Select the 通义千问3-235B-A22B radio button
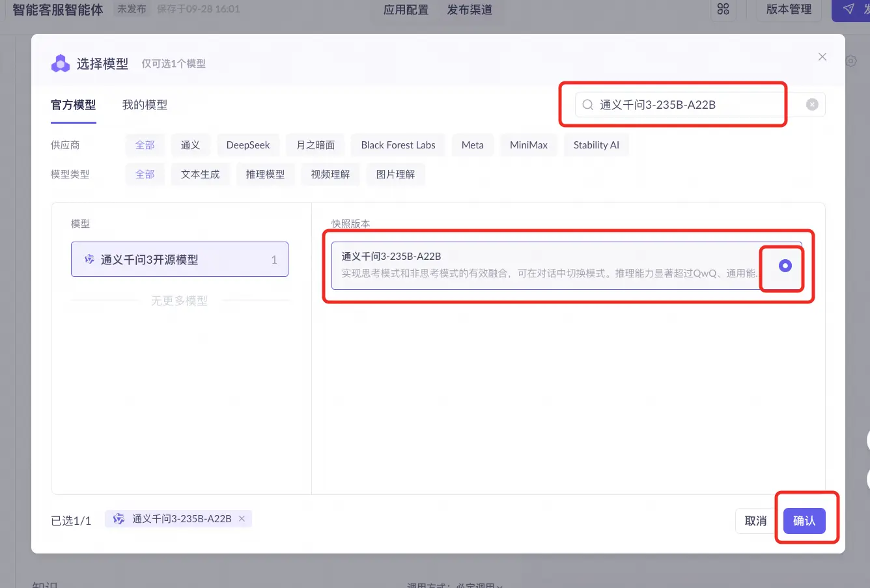Image resolution: width=870 pixels, height=588 pixels. tap(785, 266)
